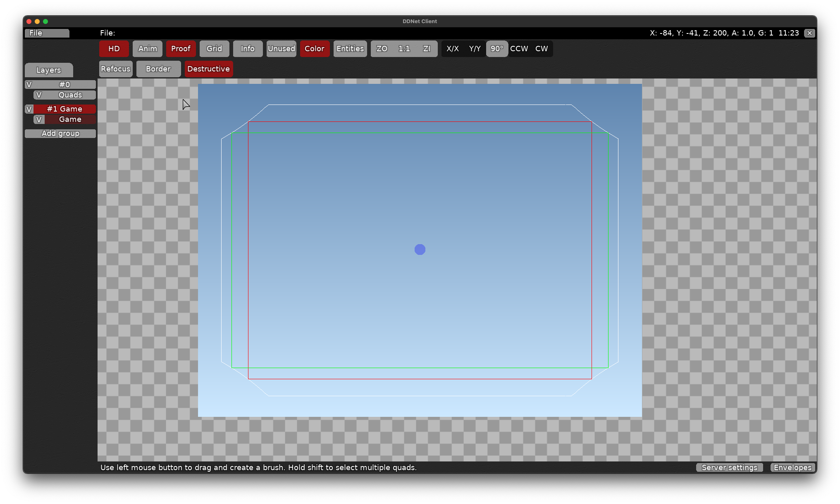Toggle Unused tiles display

click(x=281, y=49)
